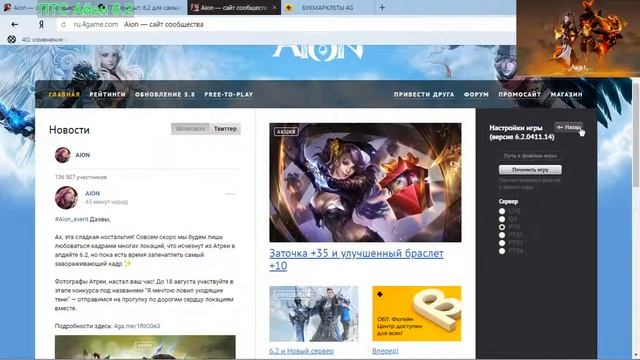Open the large promo banner image
The image size is (640, 360).
365,182
